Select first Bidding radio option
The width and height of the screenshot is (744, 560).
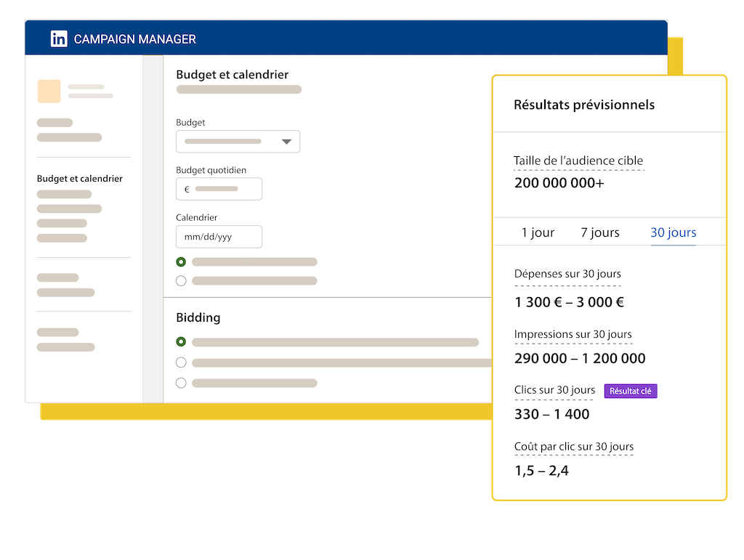(181, 342)
